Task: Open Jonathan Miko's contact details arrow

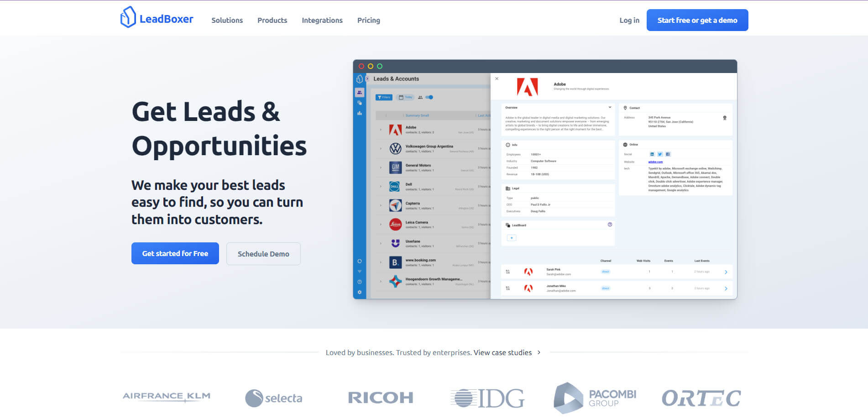Action: [726, 288]
